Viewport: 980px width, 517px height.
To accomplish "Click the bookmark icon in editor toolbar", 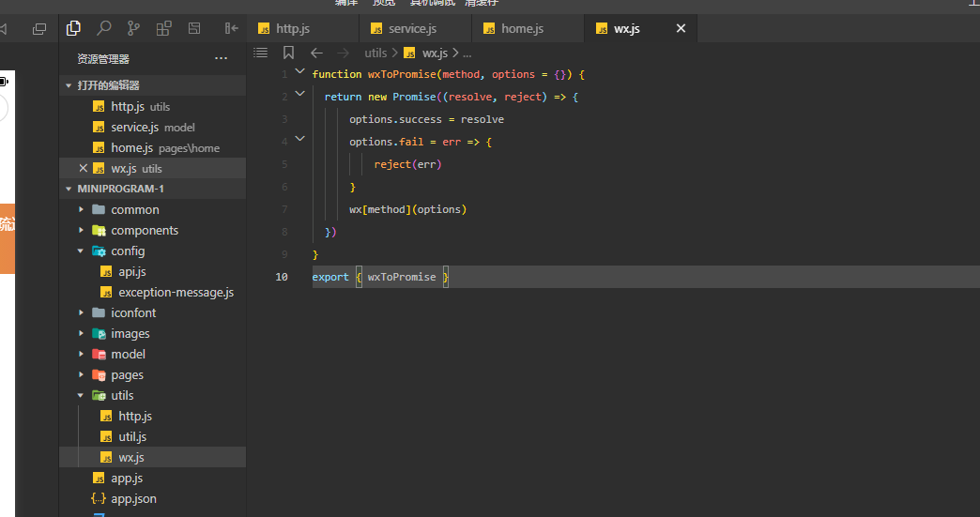I will (289, 53).
